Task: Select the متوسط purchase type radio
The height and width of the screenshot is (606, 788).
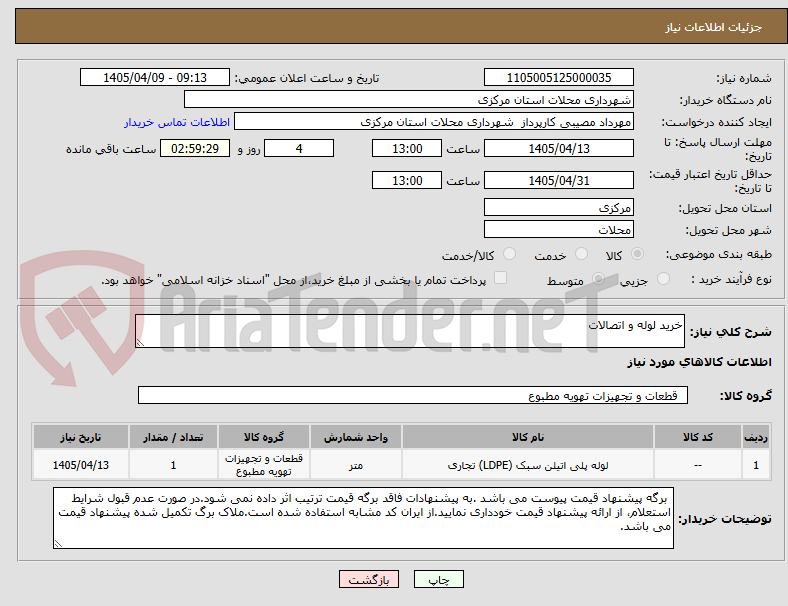Action: 599,279
